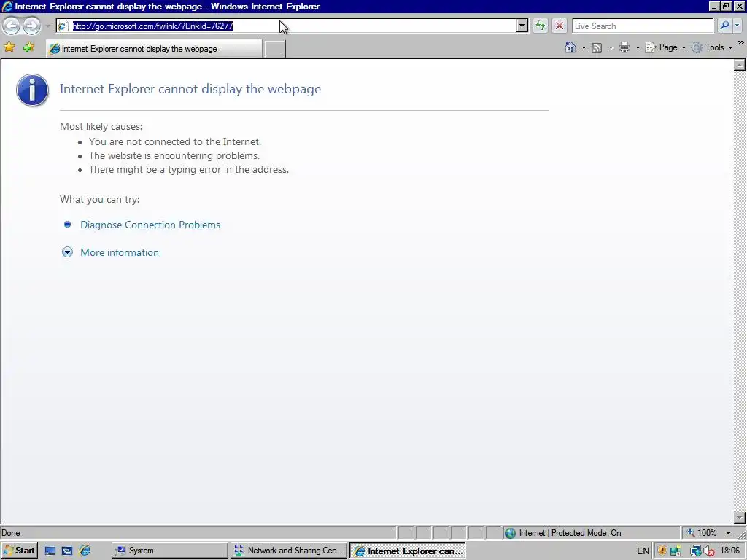Click the magnifier Search button

(724, 26)
